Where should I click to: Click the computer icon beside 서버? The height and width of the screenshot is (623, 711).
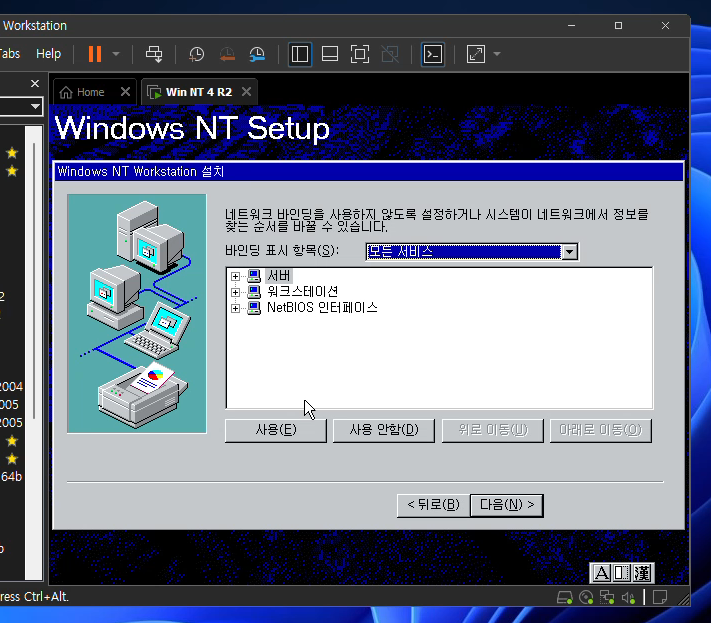pos(254,276)
